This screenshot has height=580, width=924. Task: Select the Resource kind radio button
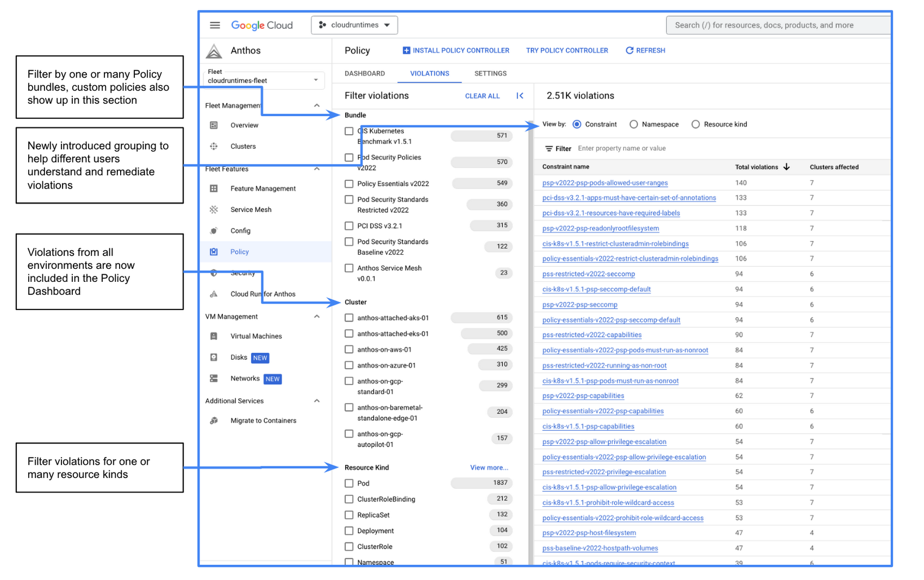click(x=696, y=124)
